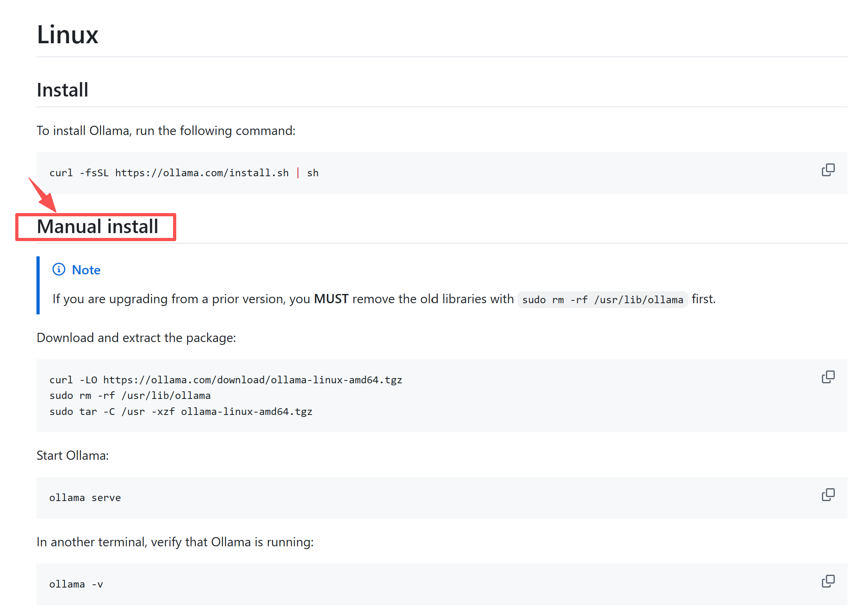Click the 'Start Ollama:' text
This screenshot has width=866, height=616.
click(x=73, y=455)
